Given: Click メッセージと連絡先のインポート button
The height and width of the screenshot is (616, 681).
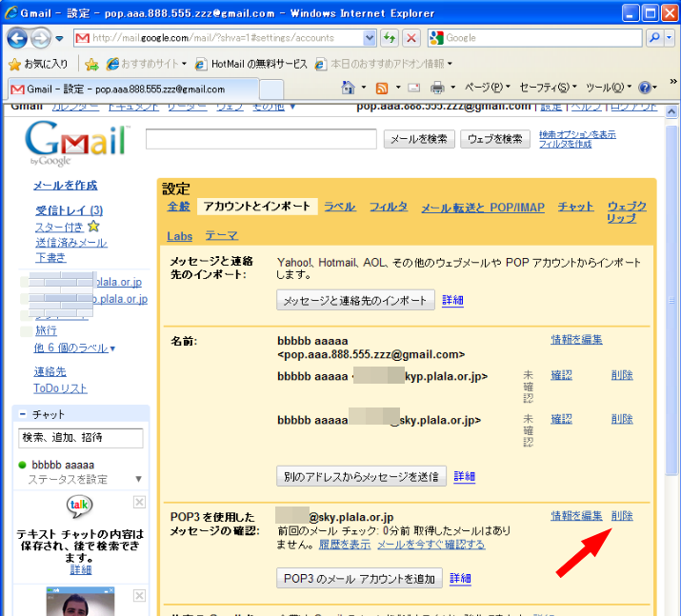Looking at the screenshot, I should click(x=355, y=301).
